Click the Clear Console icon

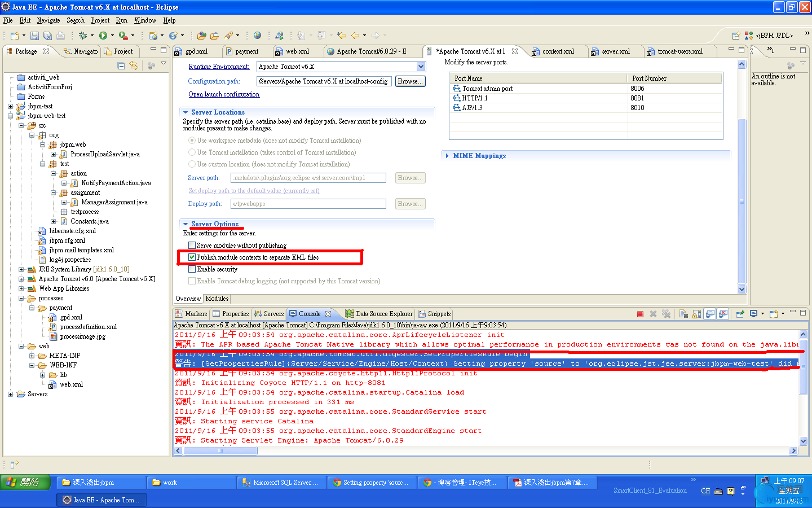click(683, 314)
